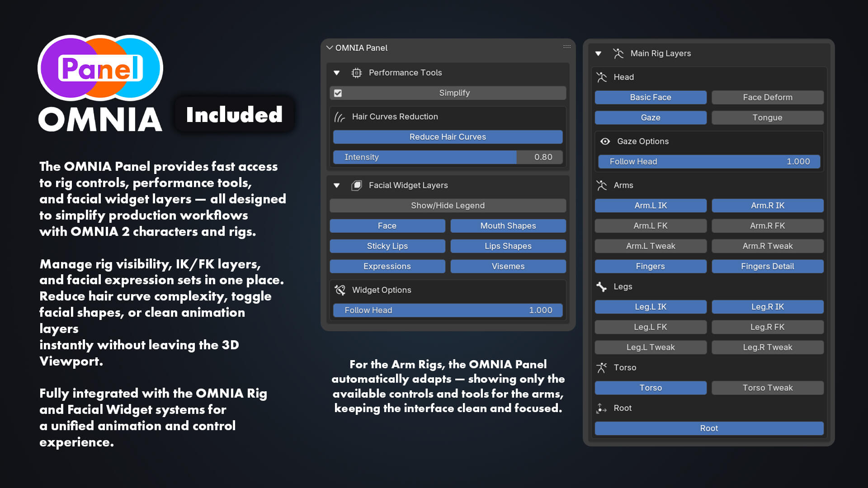The width and height of the screenshot is (868, 488).
Task: Click the panel drag-handle dots icon
Action: (566, 47)
